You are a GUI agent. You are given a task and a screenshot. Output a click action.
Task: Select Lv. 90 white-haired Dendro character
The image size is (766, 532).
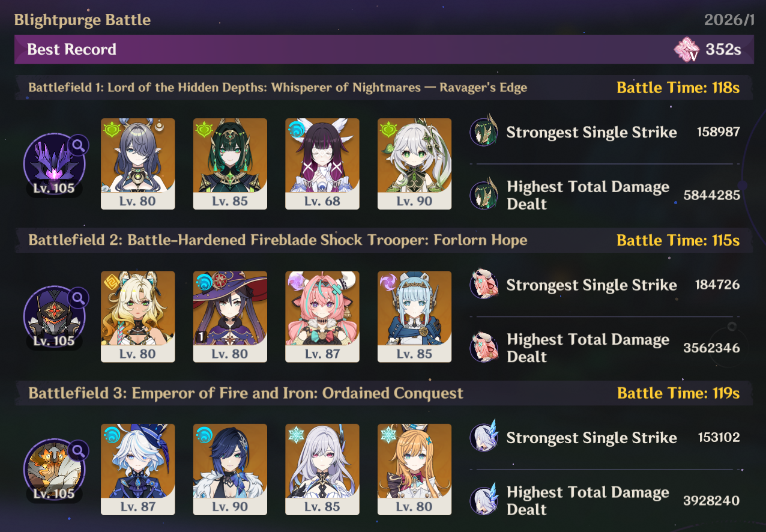click(414, 164)
